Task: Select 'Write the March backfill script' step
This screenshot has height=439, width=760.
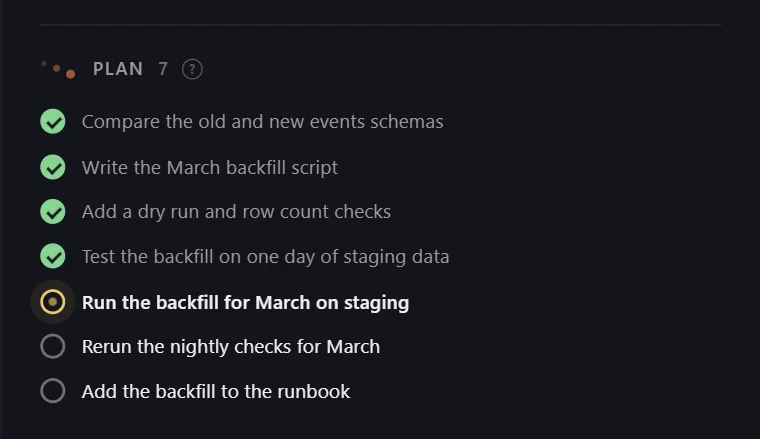Action: (209, 168)
